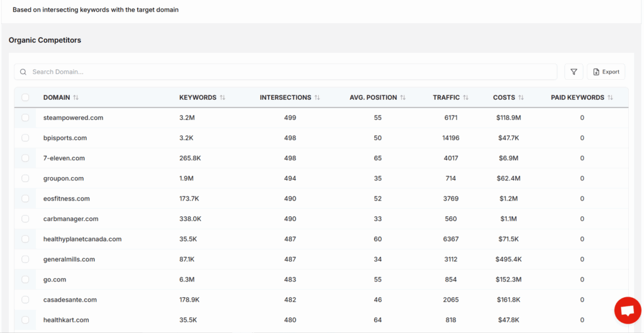Check the carbmanager.com row checkbox
The width and height of the screenshot is (644, 333).
[x=25, y=219]
